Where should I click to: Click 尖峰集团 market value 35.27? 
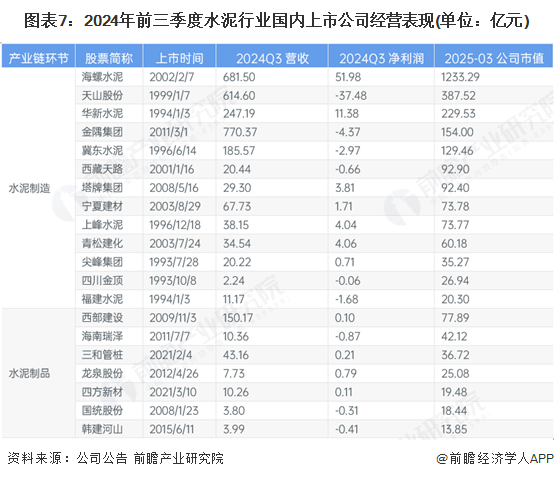pos(455,262)
